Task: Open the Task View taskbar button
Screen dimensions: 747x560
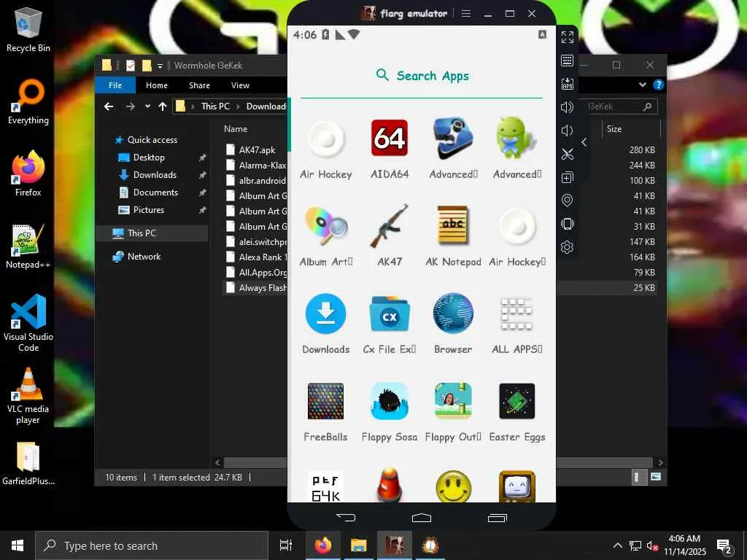Action: click(286, 545)
